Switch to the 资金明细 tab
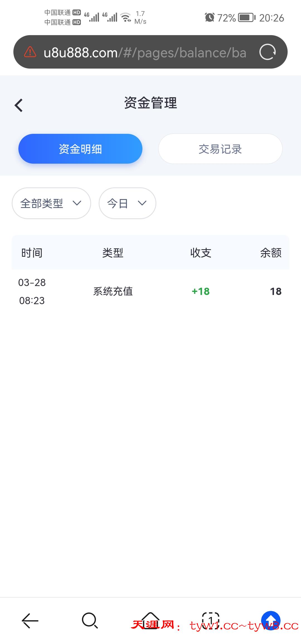Viewport: 301px width, 644px height. tap(80, 149)
